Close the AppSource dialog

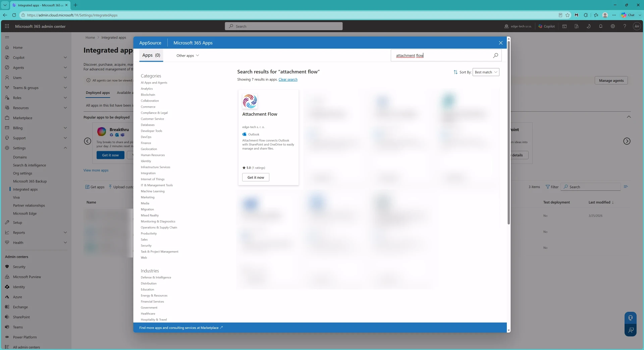coord(500,43)
